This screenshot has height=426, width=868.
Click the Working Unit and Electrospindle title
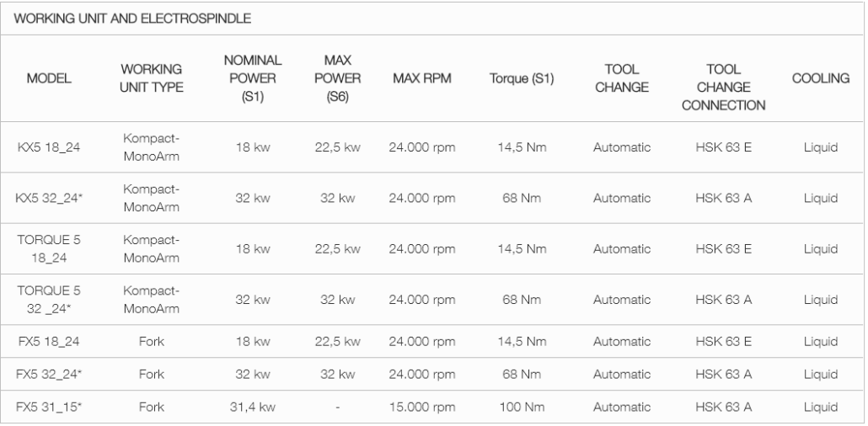click(x=132, y=19)
